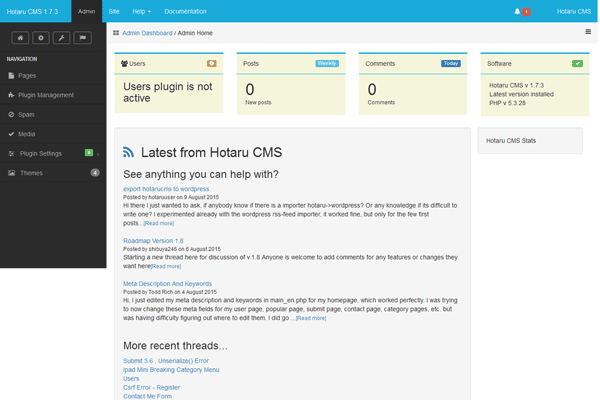The image size is (600, 400).
Task: Open Documentation from the top navigation
Action: point(185,11)
